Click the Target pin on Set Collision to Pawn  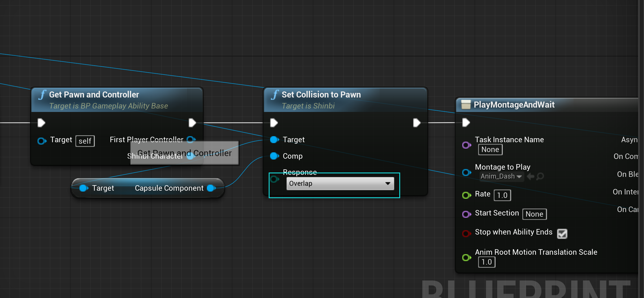(x=274, y=140)
